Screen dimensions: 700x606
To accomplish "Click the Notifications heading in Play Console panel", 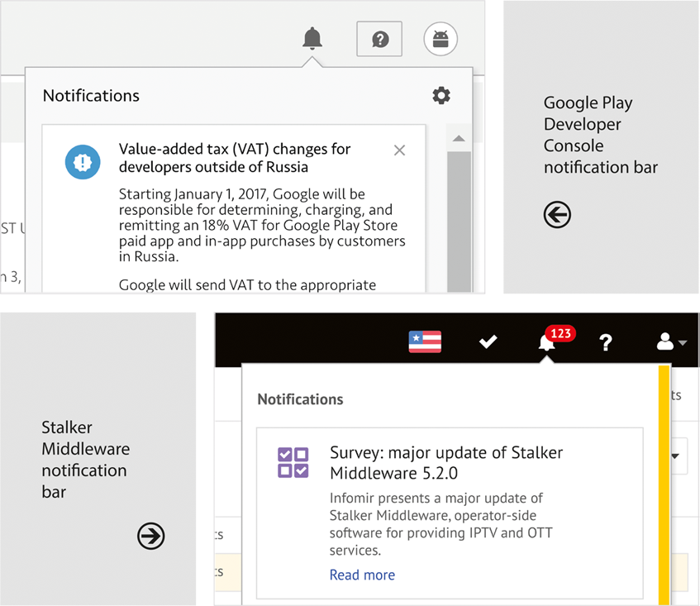I will [91, 96].
